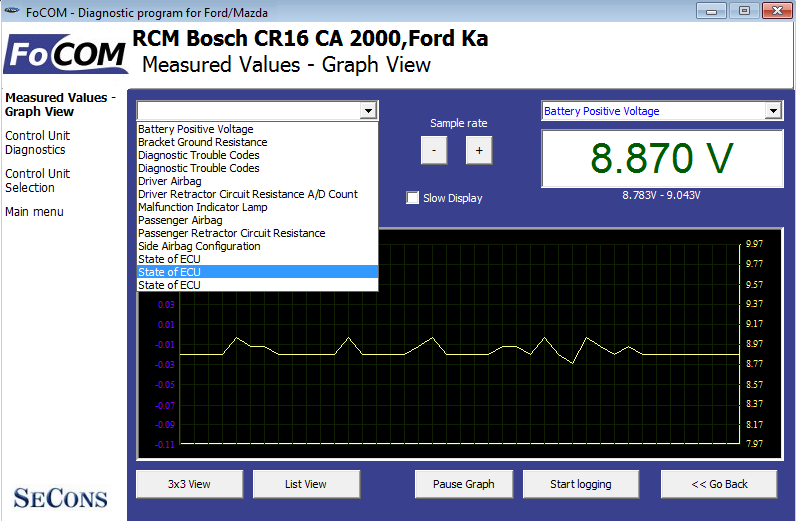
Task: Return to Main menu
Action: tap(34, 212)
